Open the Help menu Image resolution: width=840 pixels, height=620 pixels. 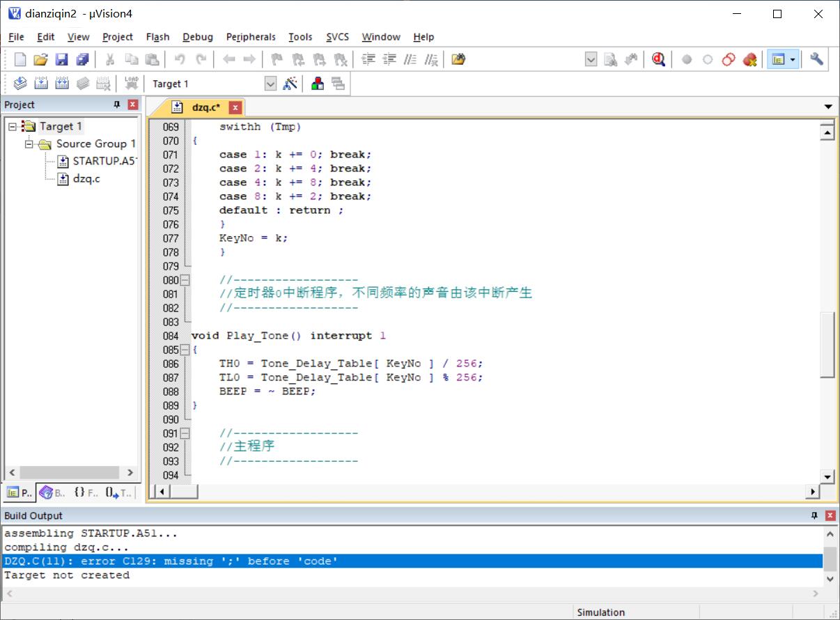423,37
